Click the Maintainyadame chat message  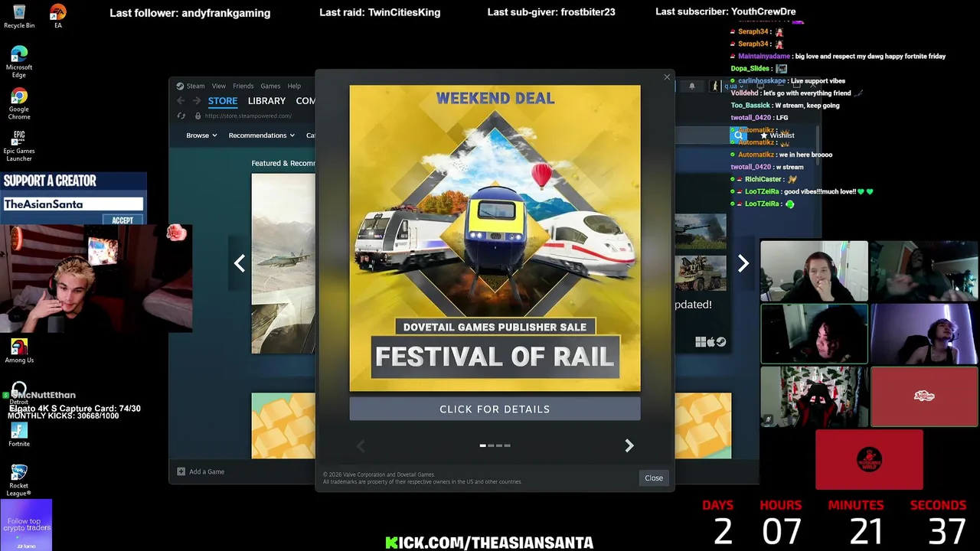click(x=838, y=56)
